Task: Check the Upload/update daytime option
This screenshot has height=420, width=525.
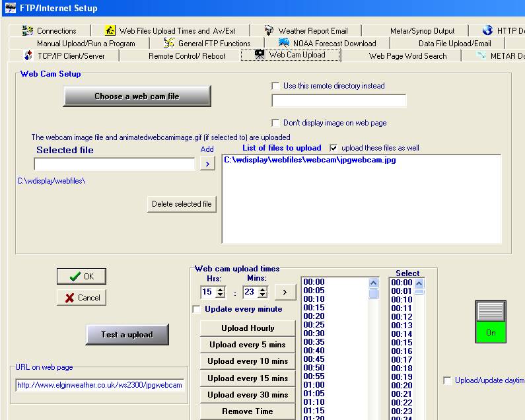Action: [x=447, y=380]
